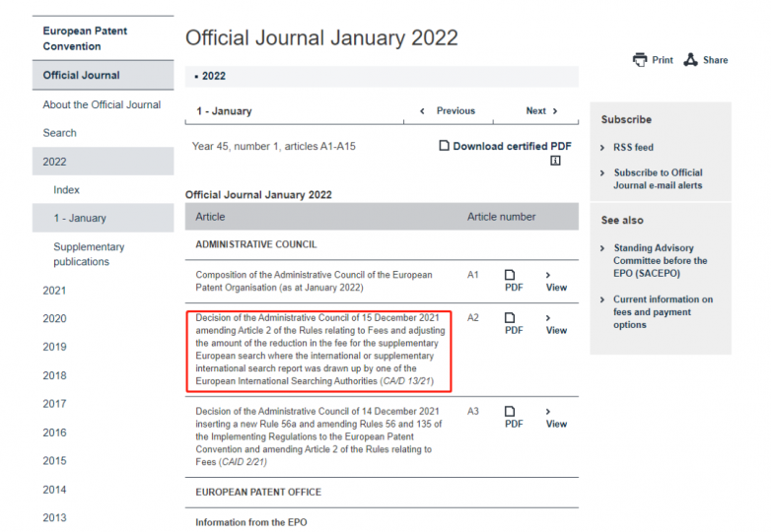
Task: Select 2021 in the sidebar year list
Action: click(55, 291)
